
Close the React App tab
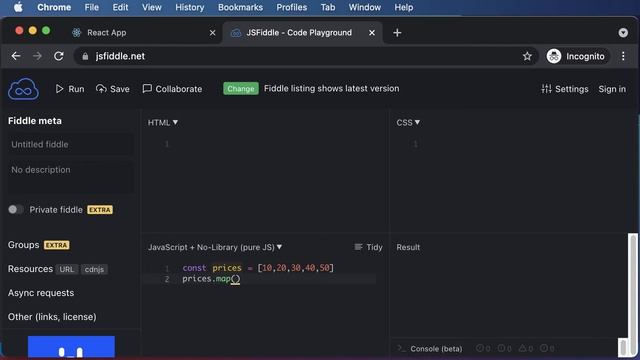(212, 33)
